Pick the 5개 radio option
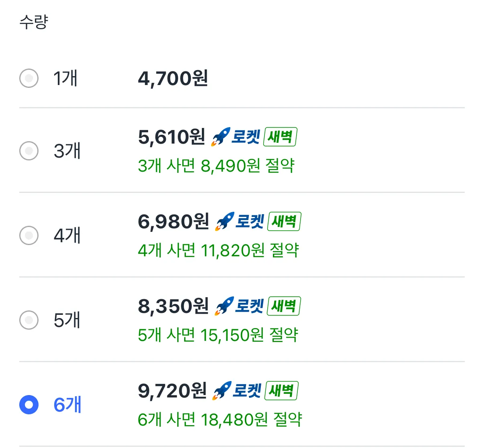The image size is (484, 448). (x=29, y=320)
